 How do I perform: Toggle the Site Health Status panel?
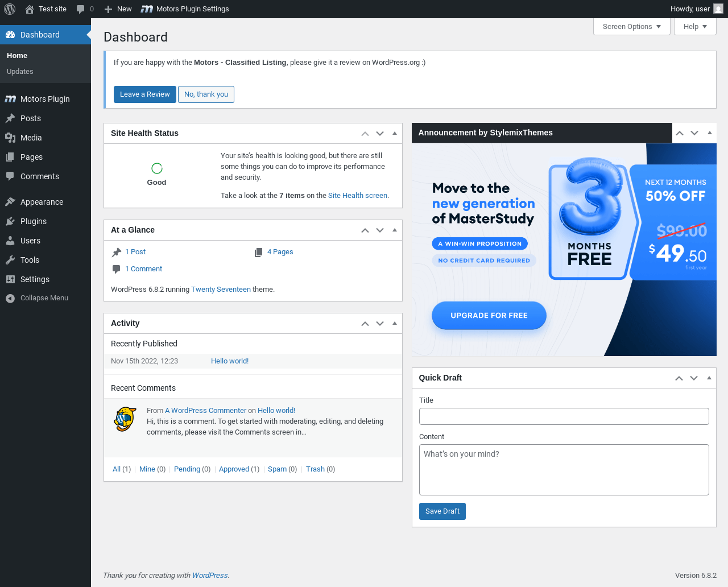pyautogui.click(x=395, y=134)
